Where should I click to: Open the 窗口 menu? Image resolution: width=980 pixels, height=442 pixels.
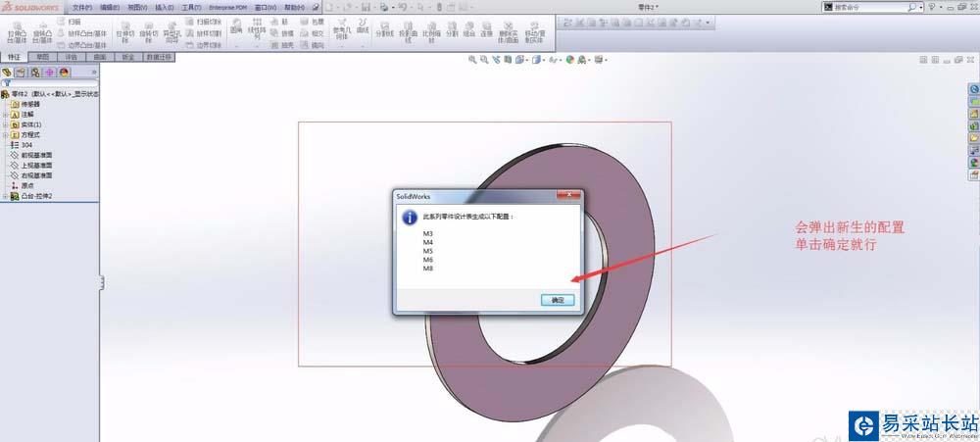coord(266,8)
